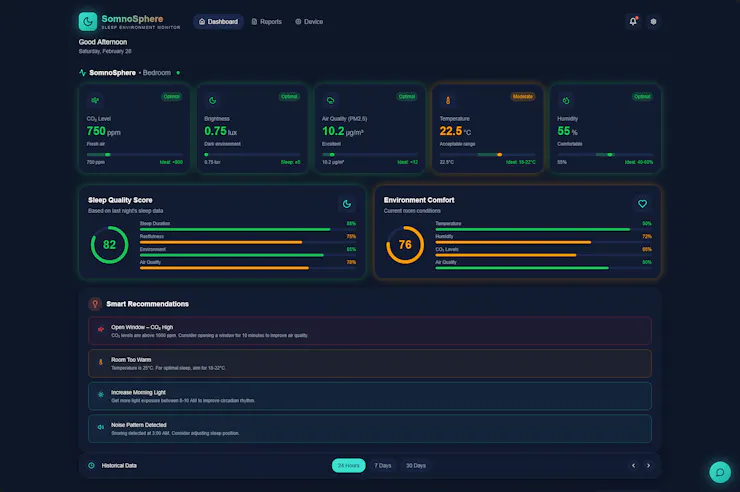This screenshot has width=740, height=492.
Task: Click the Increase Morning Light sun icon
Action: [101, 394]
